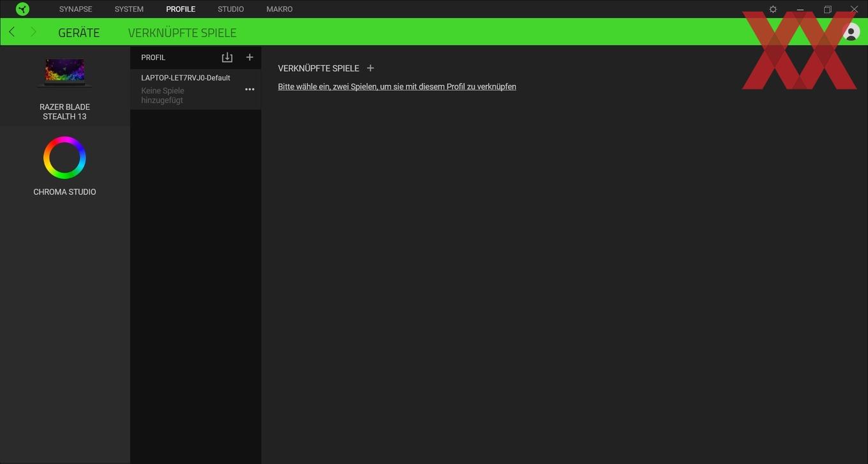868x464 pixels.
Task: Click VERKNÜPFTE SPIELE panel heading
Action: click(318, 68)
